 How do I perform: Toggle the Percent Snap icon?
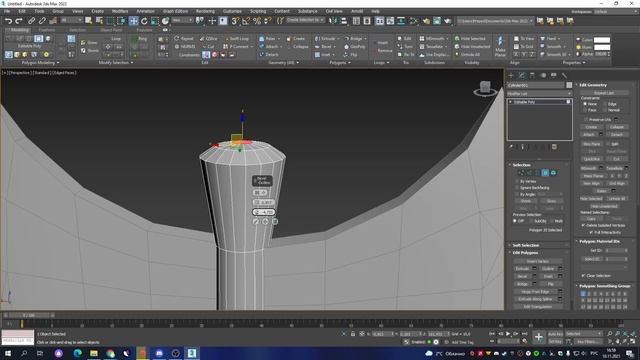(257, 21)
